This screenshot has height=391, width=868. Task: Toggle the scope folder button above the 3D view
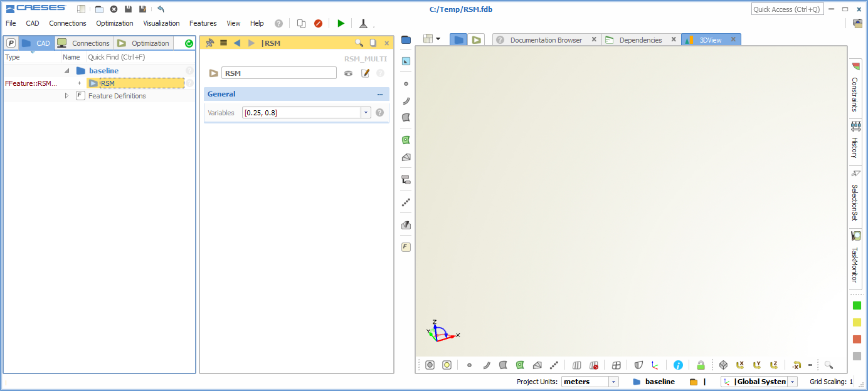point(458,39)
